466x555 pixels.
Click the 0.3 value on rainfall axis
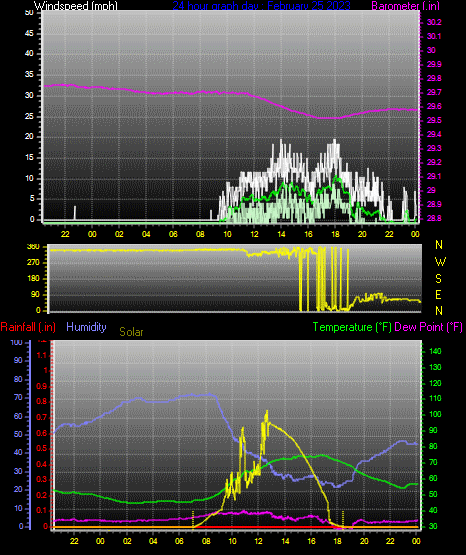coord(42,480)
